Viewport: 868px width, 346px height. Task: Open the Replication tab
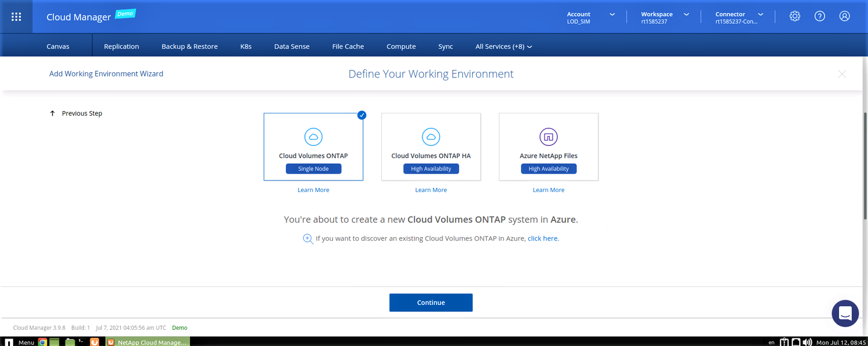122,46
